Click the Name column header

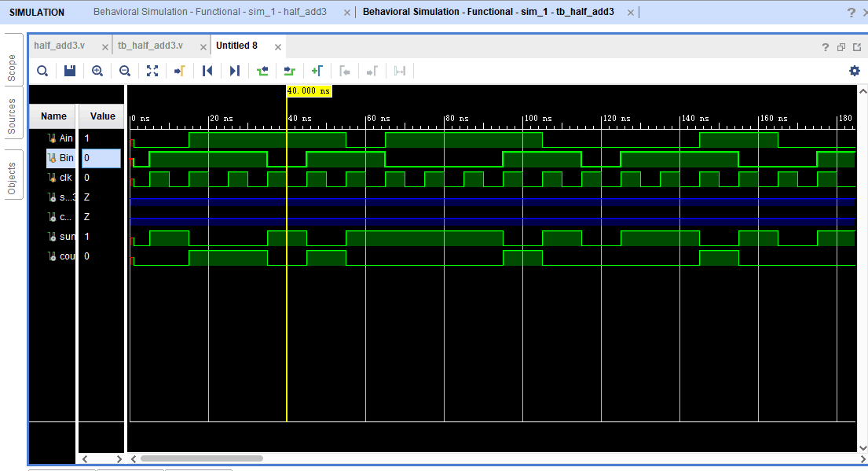tap(53, 116)
